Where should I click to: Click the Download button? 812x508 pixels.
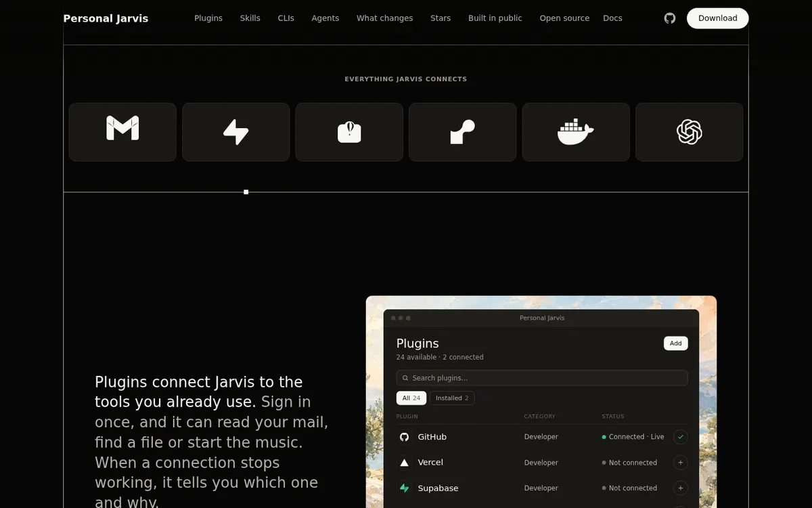(718, 18)
